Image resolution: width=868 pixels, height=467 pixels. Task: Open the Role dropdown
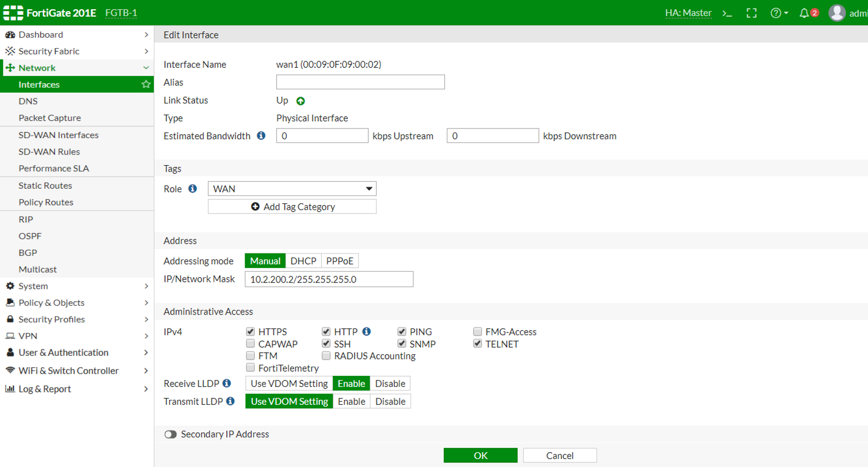292,189
